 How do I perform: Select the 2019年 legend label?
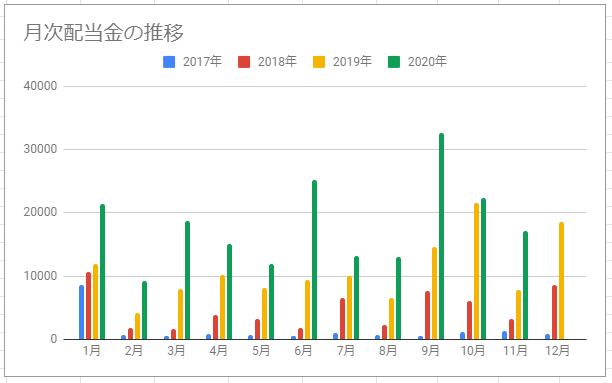[x=352, y=62]
